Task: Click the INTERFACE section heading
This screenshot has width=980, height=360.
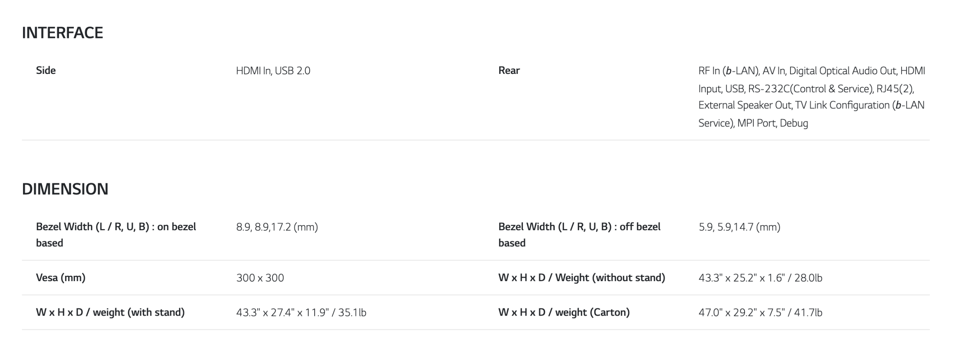Action: (x=62, y=33)
